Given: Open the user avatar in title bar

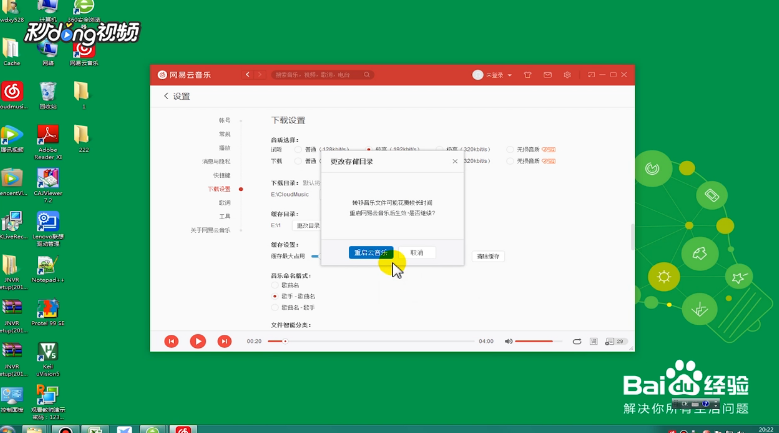Looking at the screenshot, I should pyautogui.click(x=477, y=74).
